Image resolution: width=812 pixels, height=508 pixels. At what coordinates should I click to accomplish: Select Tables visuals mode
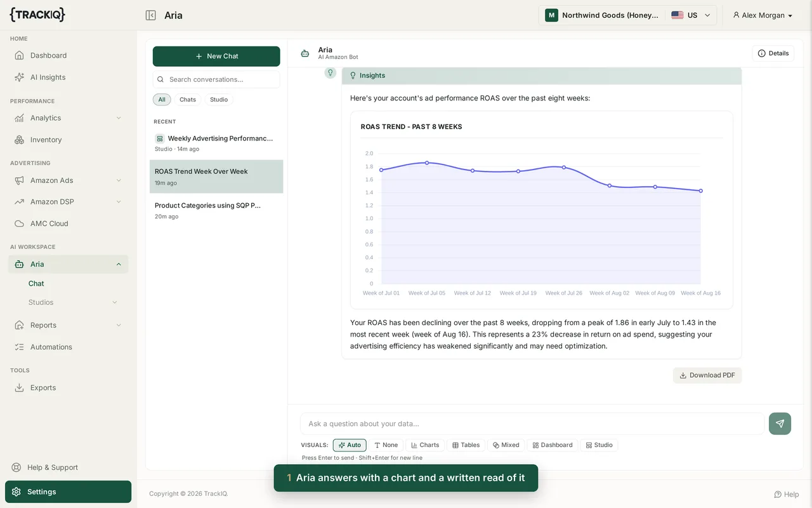(466, 445)
